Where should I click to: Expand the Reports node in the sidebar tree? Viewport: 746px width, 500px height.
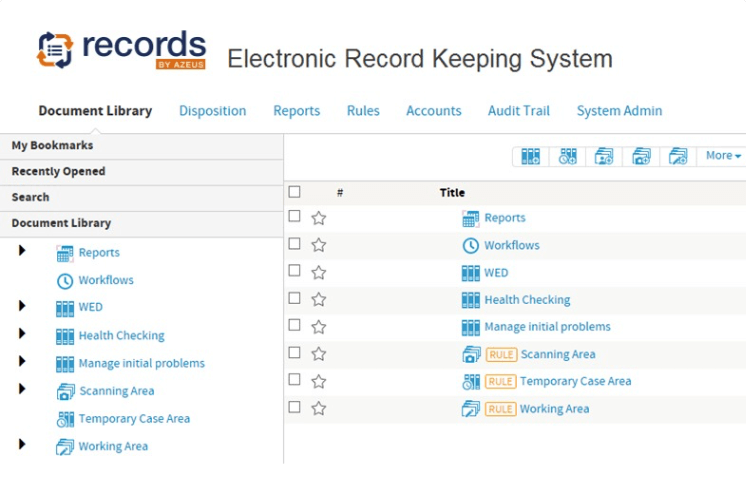point(22,251)
